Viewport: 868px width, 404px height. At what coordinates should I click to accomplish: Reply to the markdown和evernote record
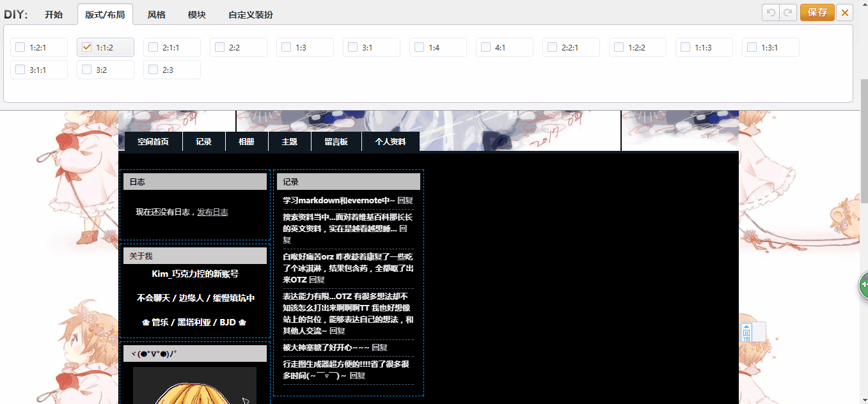pos(406,201)
